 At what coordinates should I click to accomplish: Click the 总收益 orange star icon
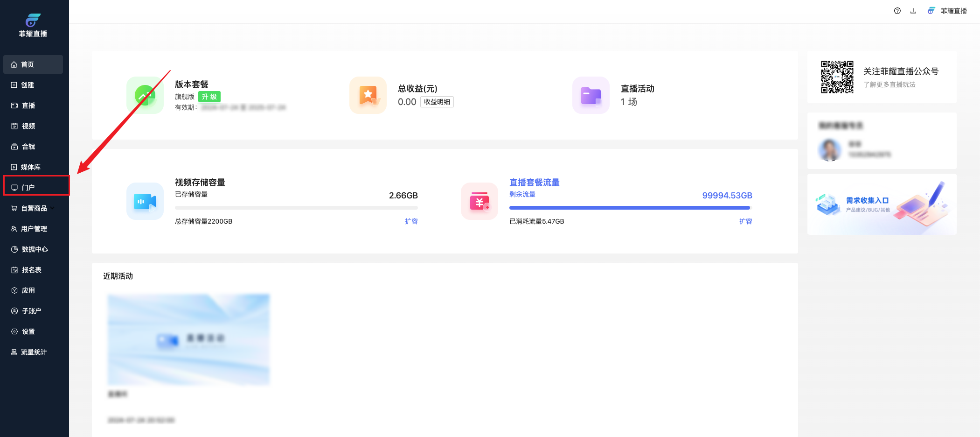tap(368, 95)
